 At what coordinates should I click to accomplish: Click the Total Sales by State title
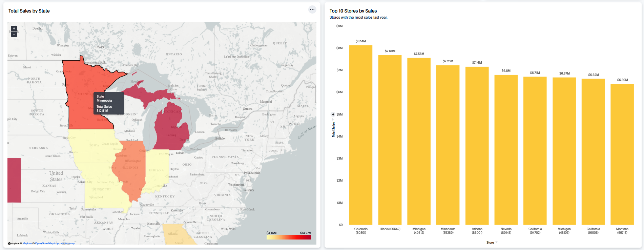point(29,11)
